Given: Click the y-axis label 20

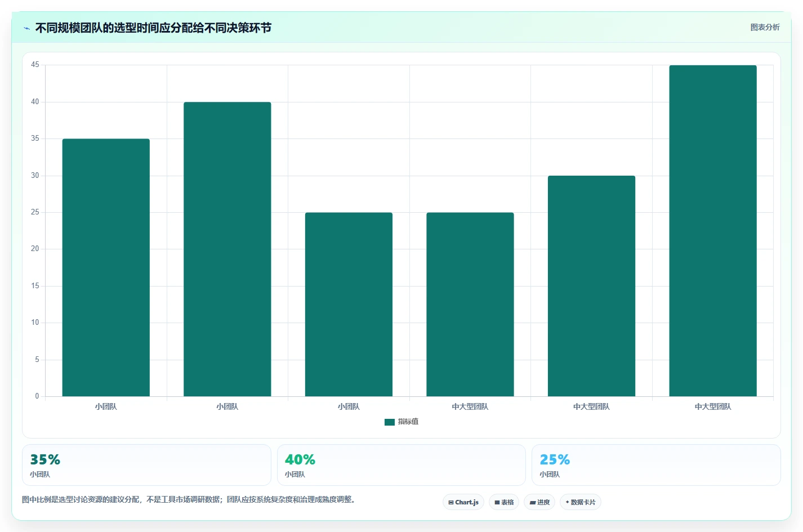Looking at the screenshot, I should (x=35, y=249).
